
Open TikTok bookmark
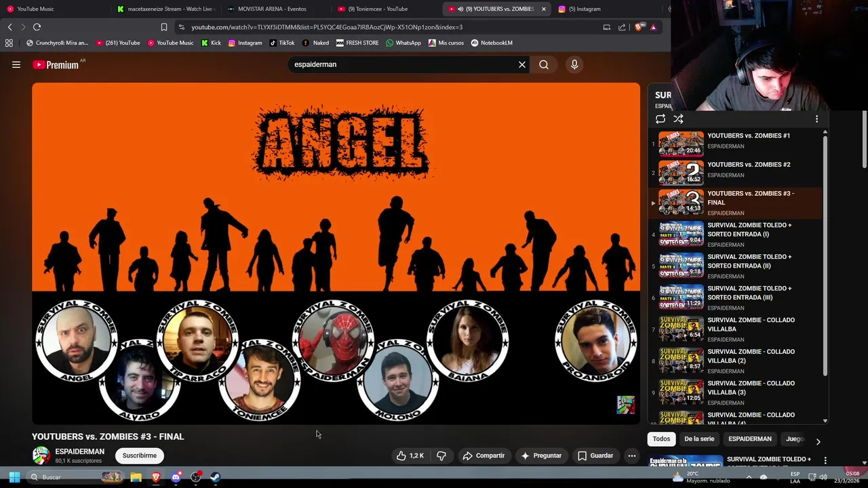pyautogui.click(x=282, y=43)
